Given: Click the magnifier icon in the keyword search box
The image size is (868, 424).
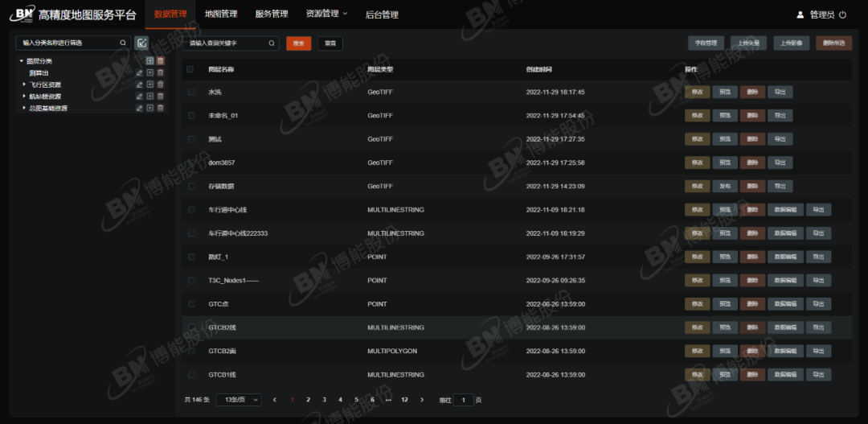Looking at the screenshot, I should click(272, 43).
